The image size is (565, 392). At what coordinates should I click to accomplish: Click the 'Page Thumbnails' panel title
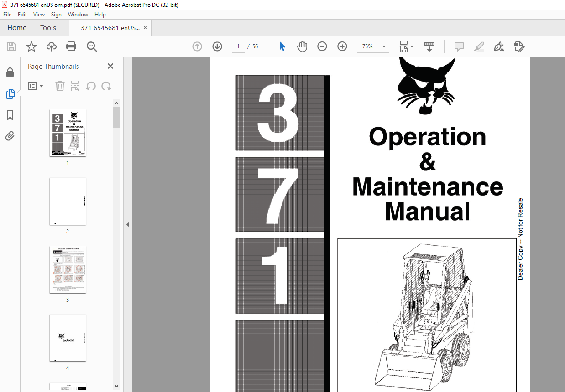tap(53, 67)
